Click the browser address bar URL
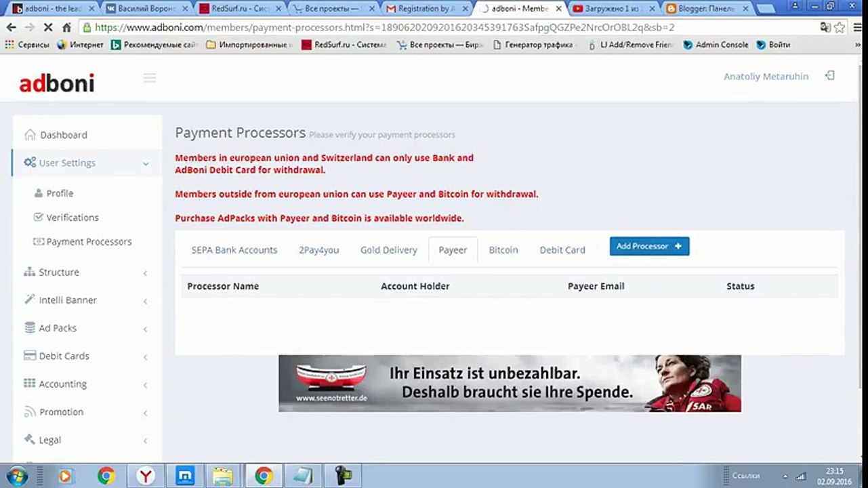Image resolution: width=868 pixels, height=488 pixels. (x=384, y=28)
